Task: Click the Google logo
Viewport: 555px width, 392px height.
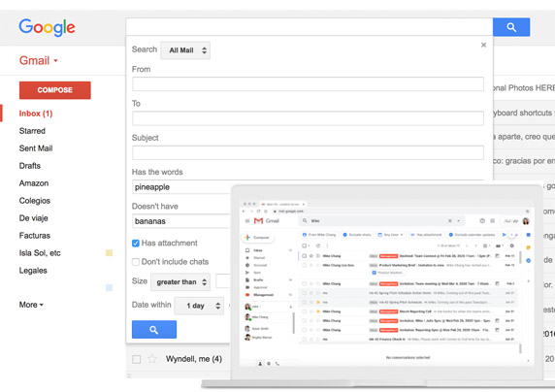Action: coord(47,27)
